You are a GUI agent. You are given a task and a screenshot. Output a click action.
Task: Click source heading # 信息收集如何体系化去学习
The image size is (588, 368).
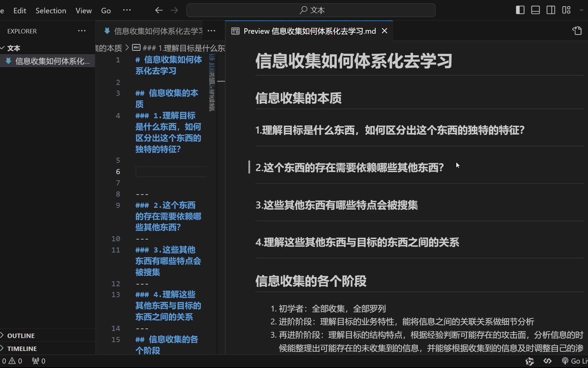169,65
